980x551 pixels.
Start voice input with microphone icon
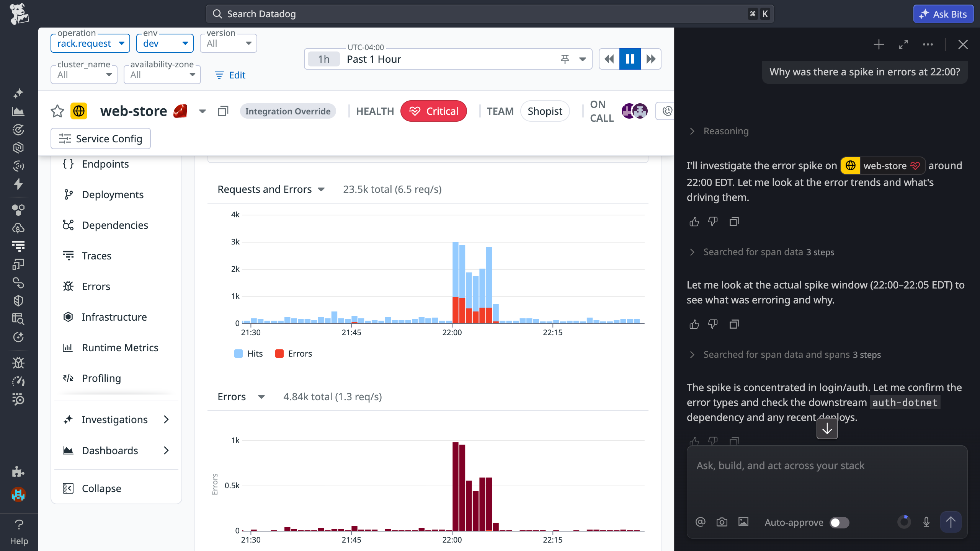926,522
